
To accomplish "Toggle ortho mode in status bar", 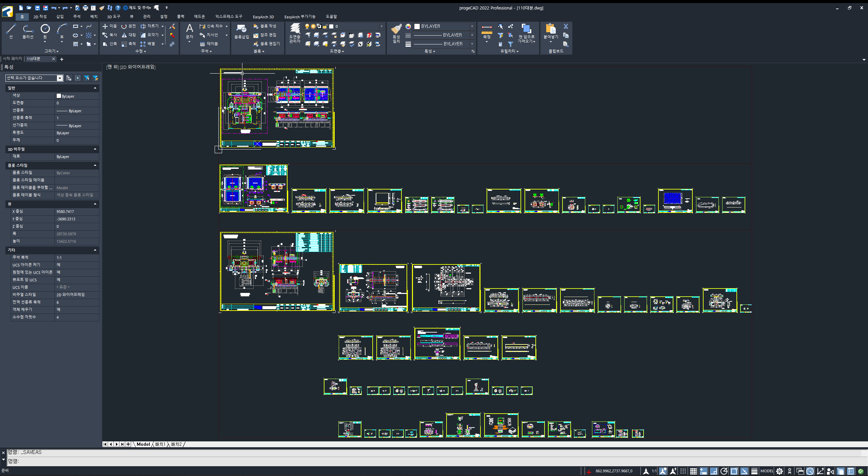I will (714, 471).
